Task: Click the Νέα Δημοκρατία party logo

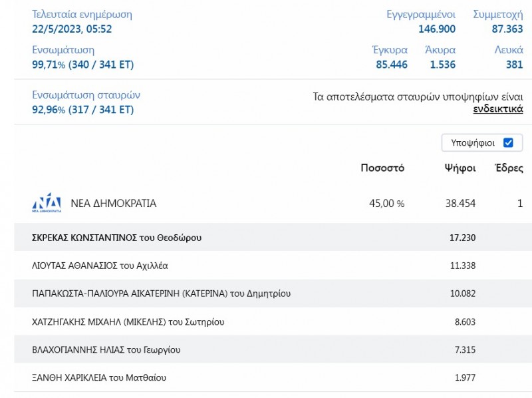Action: (47, 203)
